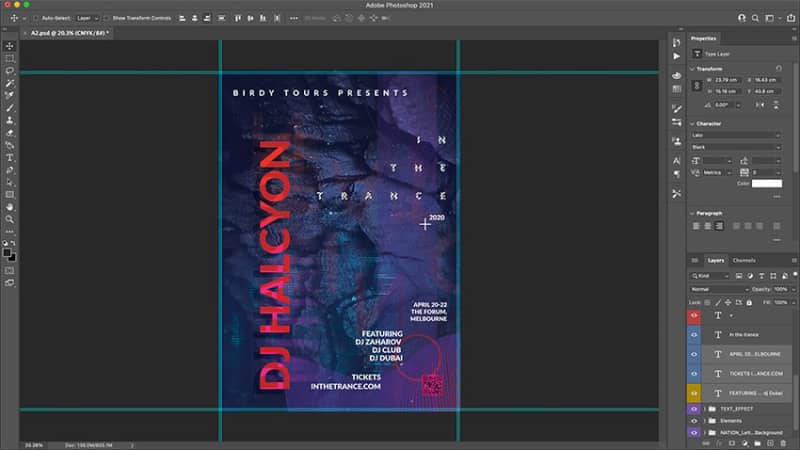
Task: Hide the TICKETS I...ANCE.COM layer
Action: [x=694, y=373]
